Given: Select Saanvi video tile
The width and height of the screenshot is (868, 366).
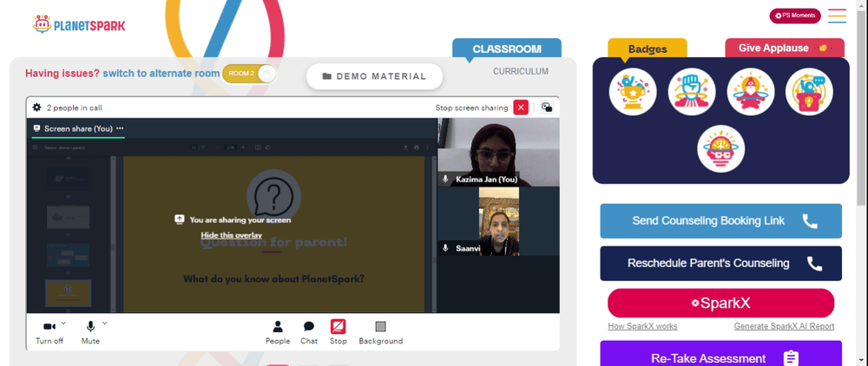Looking at the screenshot, I should (499, 221).
